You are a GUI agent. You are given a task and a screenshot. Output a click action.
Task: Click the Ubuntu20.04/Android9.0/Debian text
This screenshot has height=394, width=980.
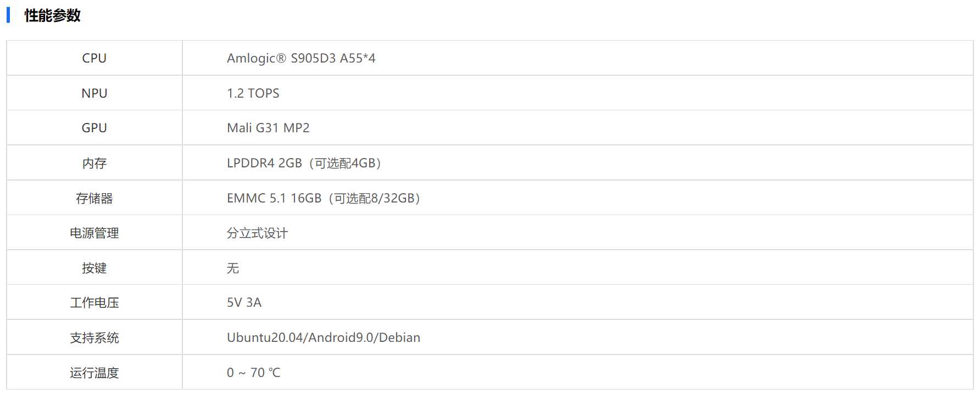324,337
